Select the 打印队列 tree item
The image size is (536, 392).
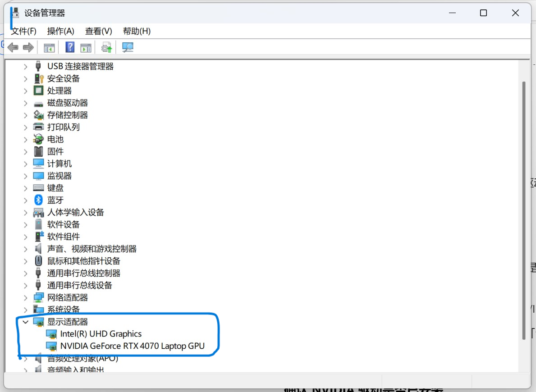point(63,127)
